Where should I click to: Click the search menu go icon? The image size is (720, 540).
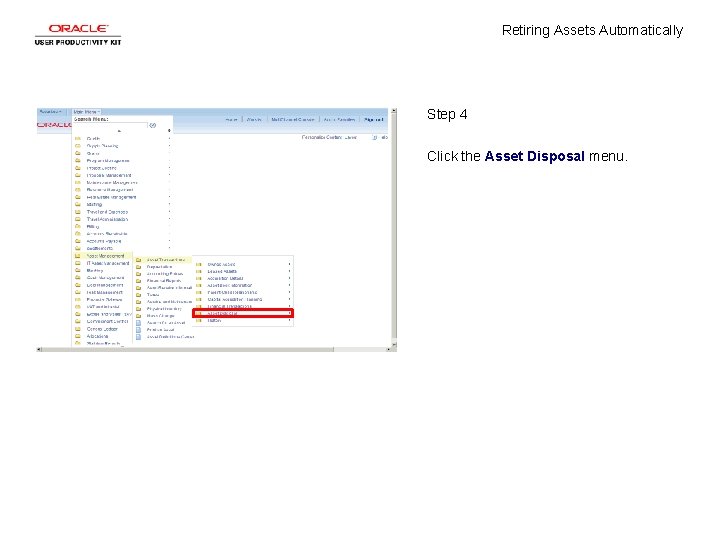(x=153, y=125)
